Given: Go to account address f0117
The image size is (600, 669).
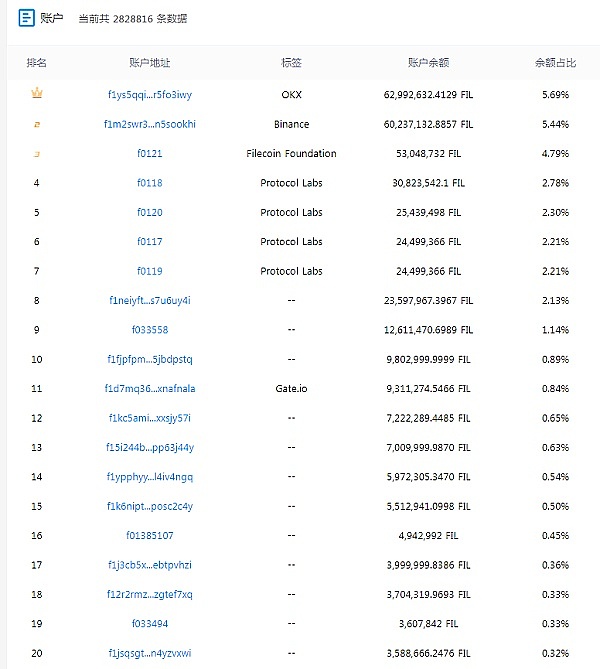Looking at the screenshot, I should pos(150,242).
